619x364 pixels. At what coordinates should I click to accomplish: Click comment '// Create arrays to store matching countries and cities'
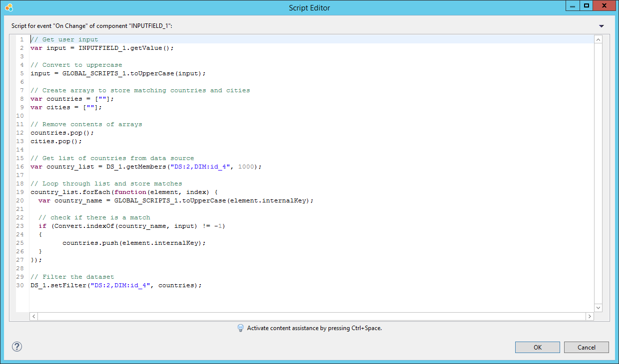pos(140,90)
